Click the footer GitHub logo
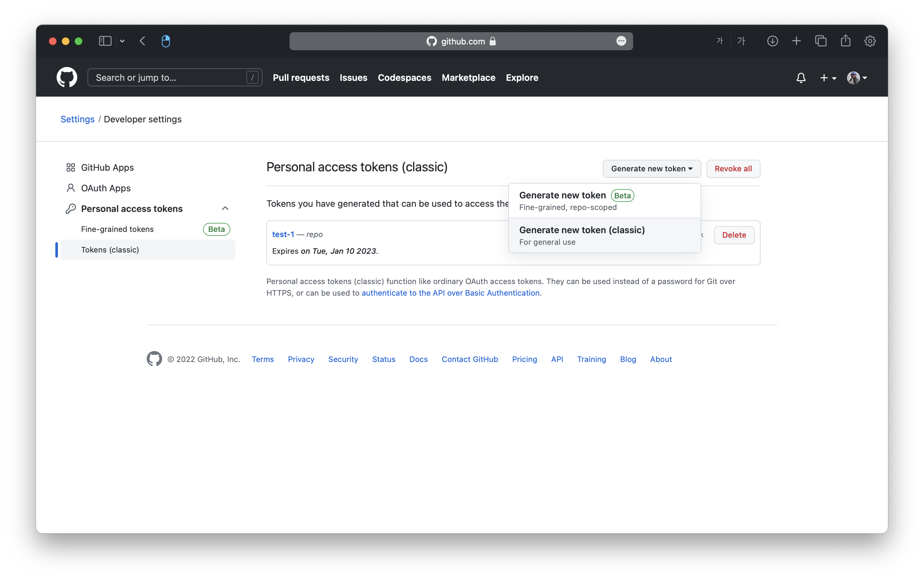This screenshot has width=924, height=581. (x=154, y=359)
